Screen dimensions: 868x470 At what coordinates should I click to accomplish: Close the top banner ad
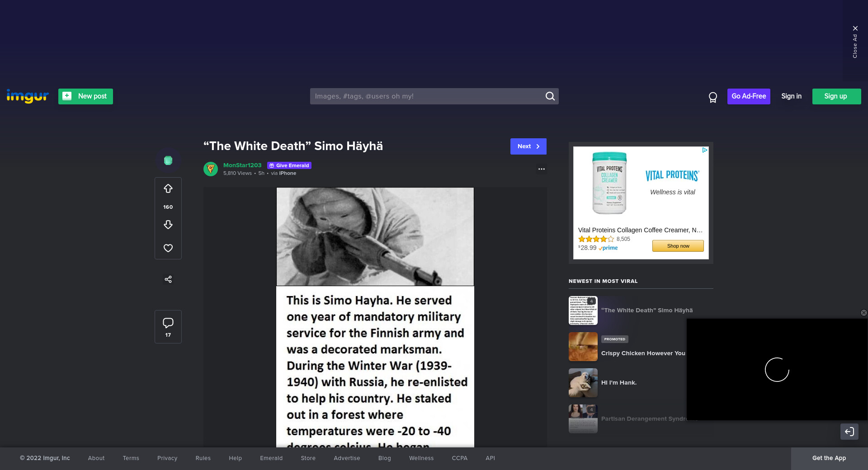(855, 28)
